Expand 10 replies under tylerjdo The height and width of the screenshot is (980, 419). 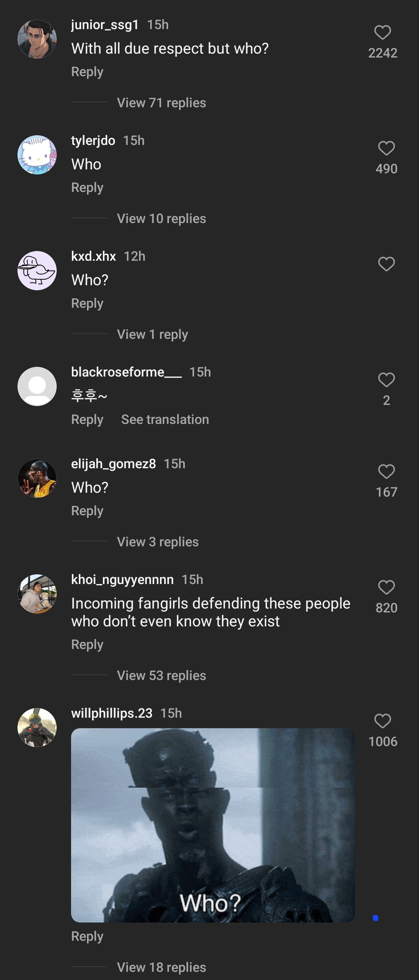[x=162, y=219]
